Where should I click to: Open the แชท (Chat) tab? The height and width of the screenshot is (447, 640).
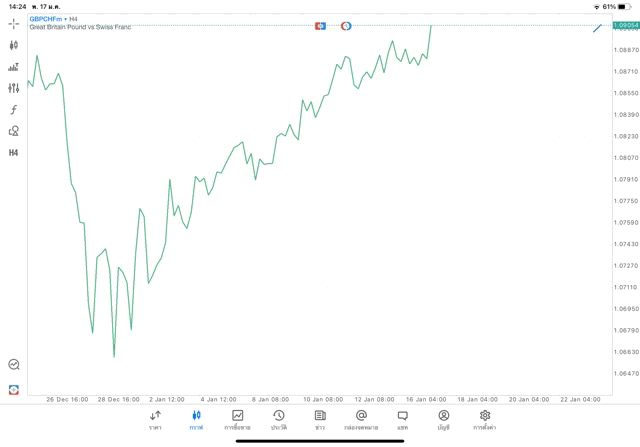coord(402,419)
